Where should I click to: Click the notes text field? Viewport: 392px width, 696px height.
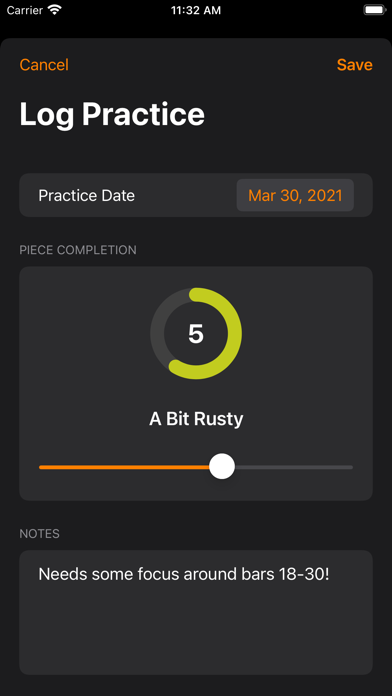196,613
